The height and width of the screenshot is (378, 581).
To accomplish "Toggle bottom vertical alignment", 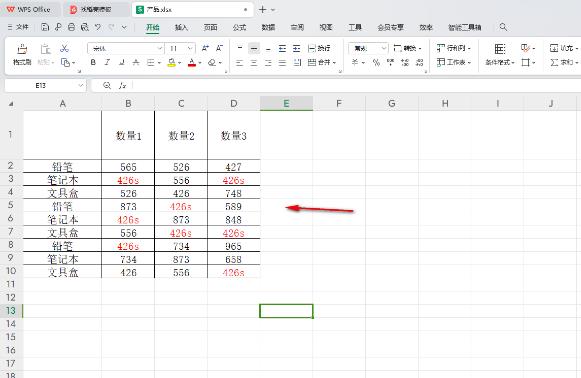I will [x=268, y=48].
